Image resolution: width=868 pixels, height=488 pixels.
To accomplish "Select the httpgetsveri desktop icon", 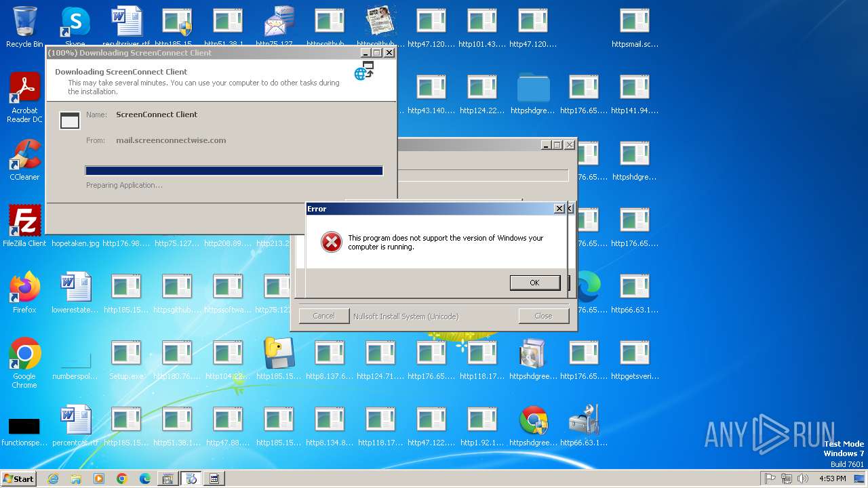I will point(635,359).
